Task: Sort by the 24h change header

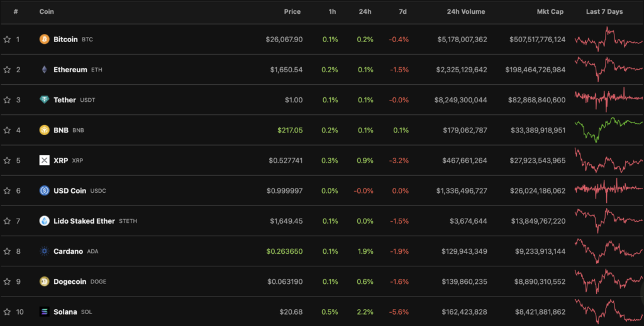Action: [x=365, y=11]
